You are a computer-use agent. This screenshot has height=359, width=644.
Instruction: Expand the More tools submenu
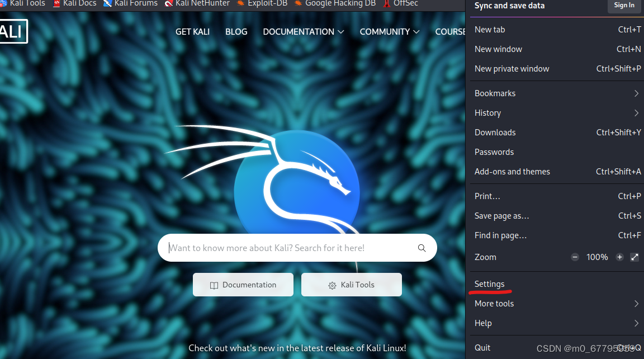(x=557, y=304)
